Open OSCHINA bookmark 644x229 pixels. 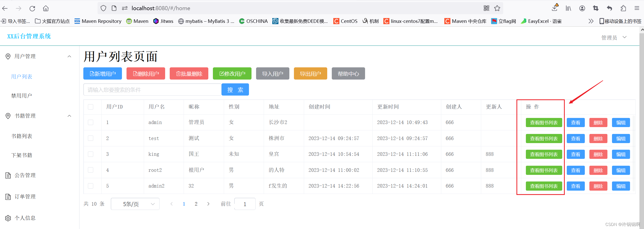pyautogui.click(x=253, y=21)
